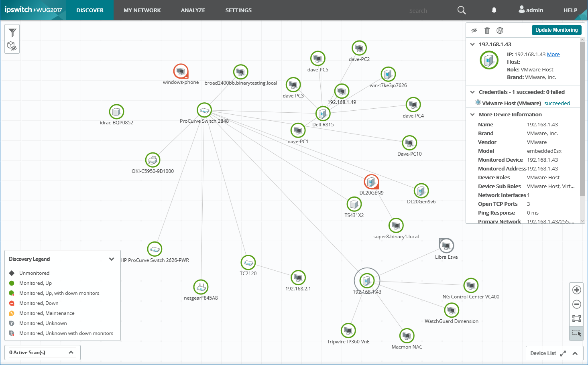
Task: Select NG Control Center VC400 node
Action: (x=471, y=286)
